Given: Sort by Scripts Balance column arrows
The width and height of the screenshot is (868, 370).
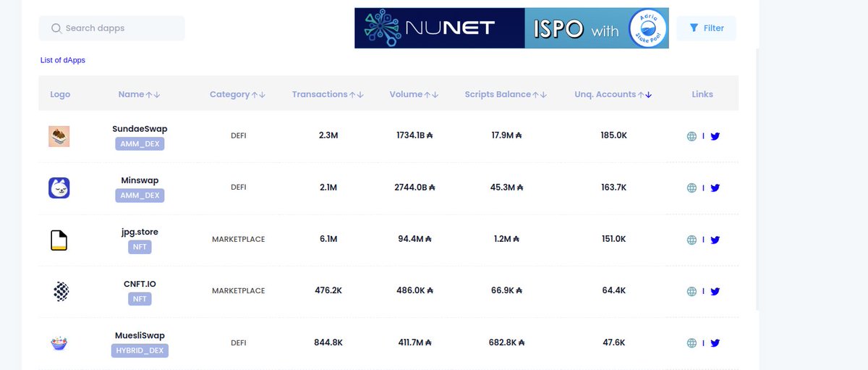Looking at the screenshot, I should [x=540, y=94].
